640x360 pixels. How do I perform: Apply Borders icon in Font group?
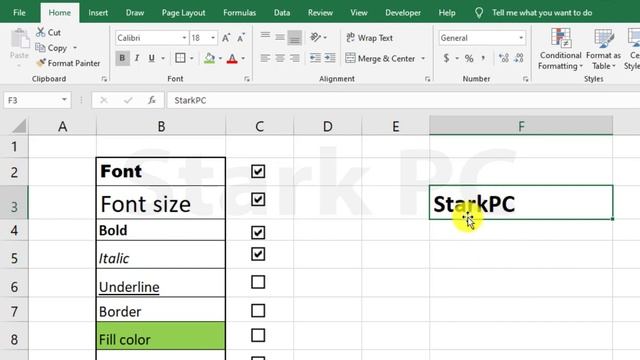pyautogui.click(x=180, y=58)
